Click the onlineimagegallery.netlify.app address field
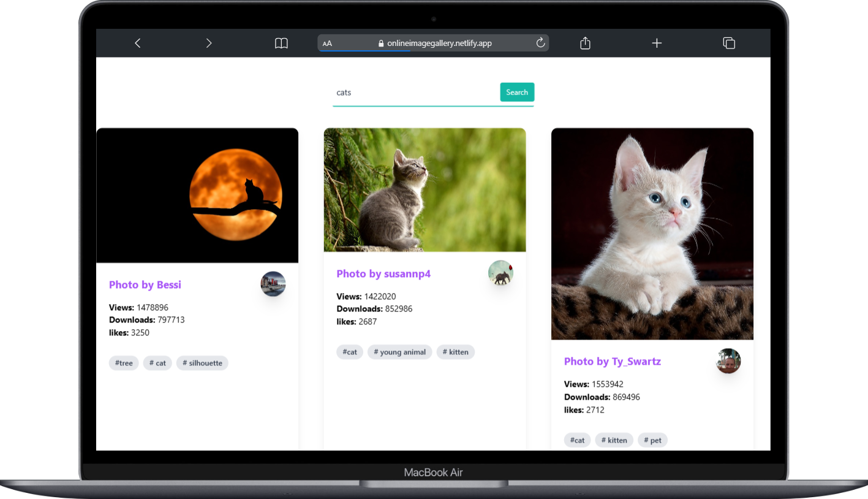The height and width of the screenshot is (499, 868). tap(433, 43)
